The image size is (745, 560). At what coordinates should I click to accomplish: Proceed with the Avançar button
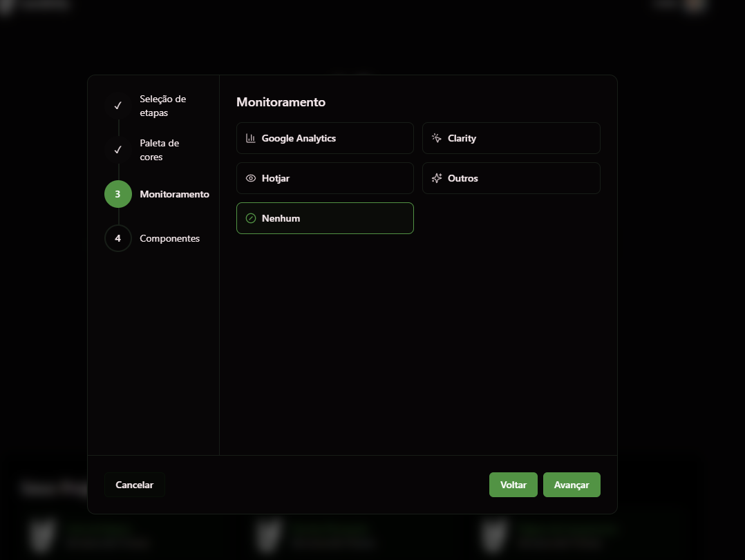(x=572, y=485)
